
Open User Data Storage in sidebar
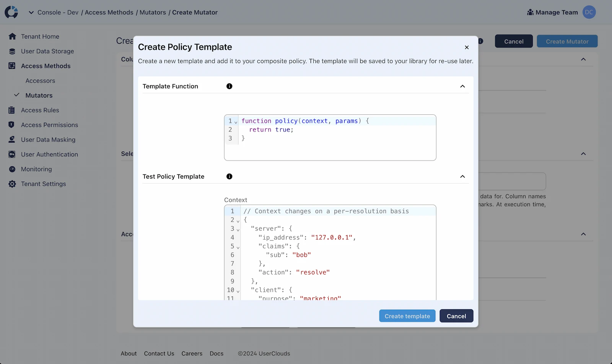click(x=47, y=51)
